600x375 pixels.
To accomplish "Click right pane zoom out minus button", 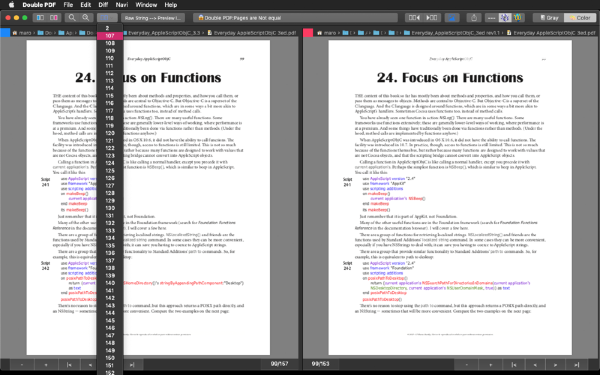I will (x=466, y=364).
